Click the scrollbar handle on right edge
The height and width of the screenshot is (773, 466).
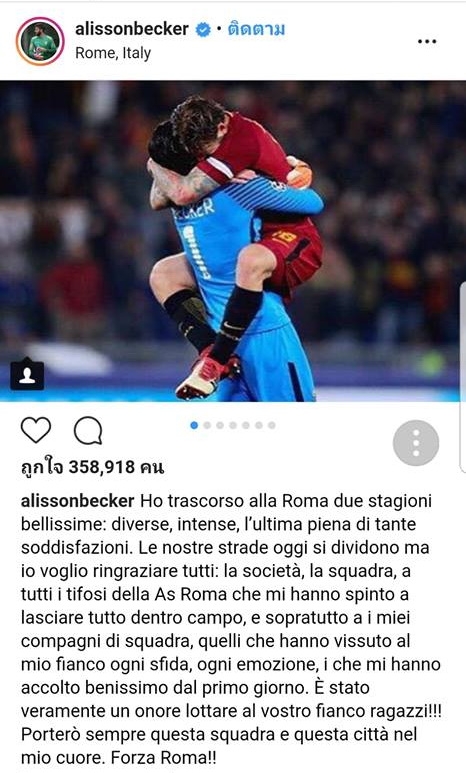(463, 377)
